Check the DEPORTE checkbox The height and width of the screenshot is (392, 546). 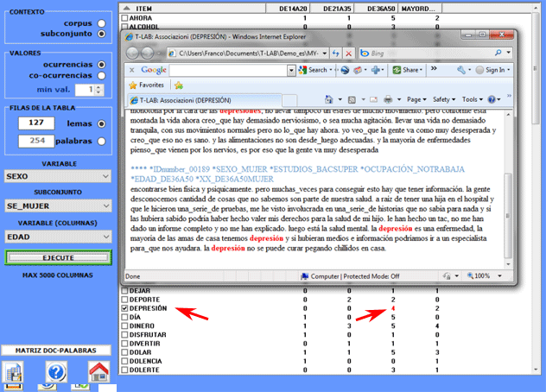pos(124,300)
